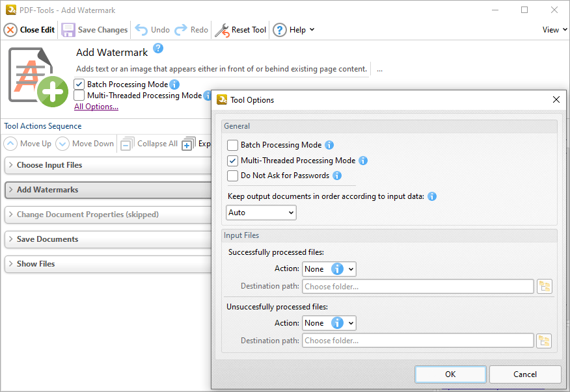Click the Redo arrow icon
Screen dimensions: 570x392
181,30
